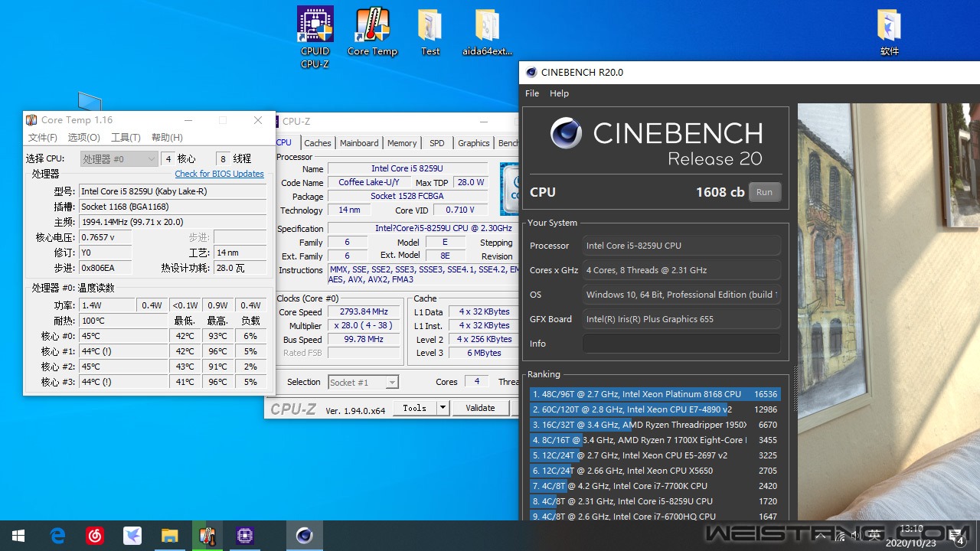Open the CPUID CPU-Z desktop shortcut

315,37
